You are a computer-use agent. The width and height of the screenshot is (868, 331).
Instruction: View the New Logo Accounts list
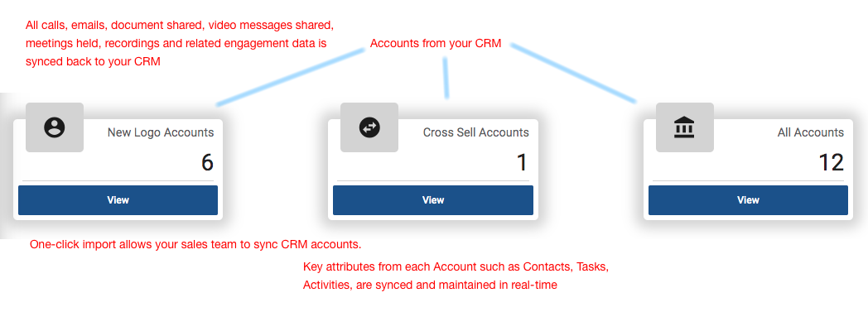[118, 199]
